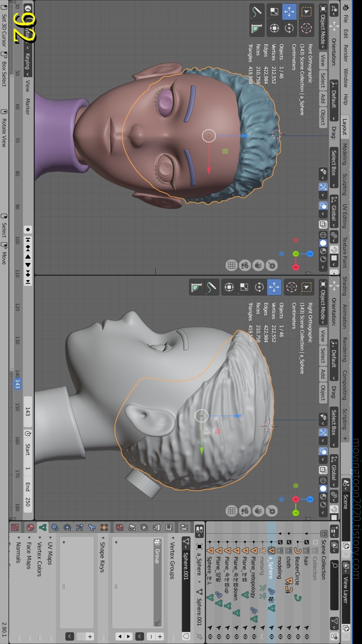Viewport: 362px width, 644px height.
Task: Hide a_Sphere using its eye icon
Action: [x=271, y=636]
